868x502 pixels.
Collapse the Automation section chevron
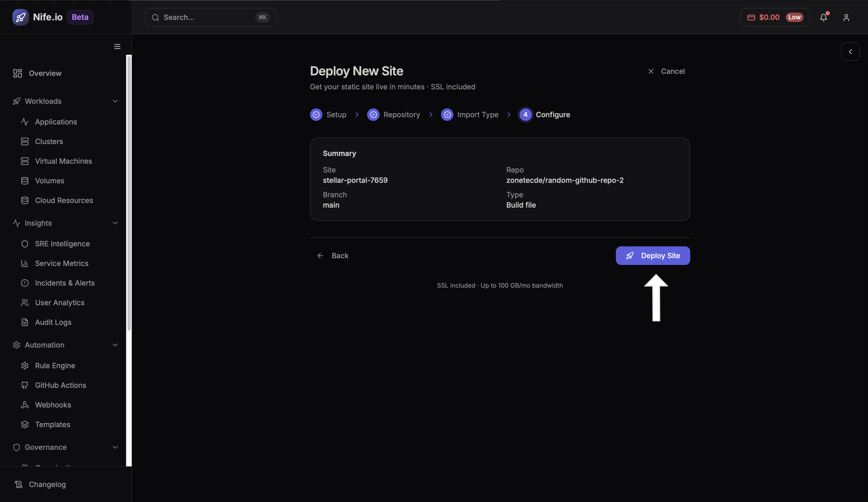(x=115, y=345)
